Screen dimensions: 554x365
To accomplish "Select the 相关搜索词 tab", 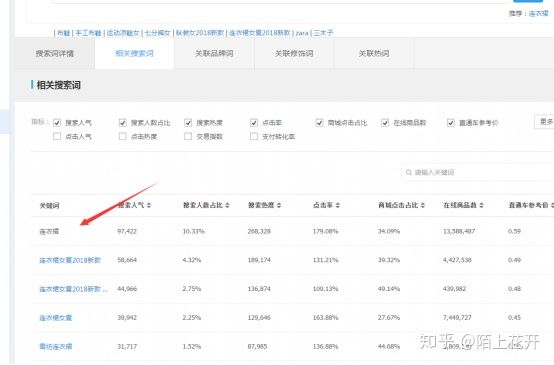I will point(135,53).
